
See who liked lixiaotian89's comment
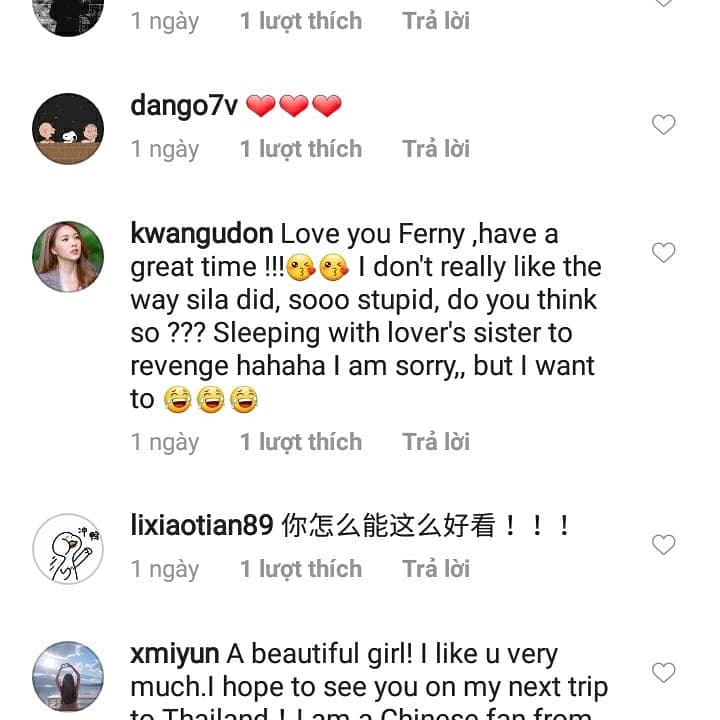tap(300, 569)
